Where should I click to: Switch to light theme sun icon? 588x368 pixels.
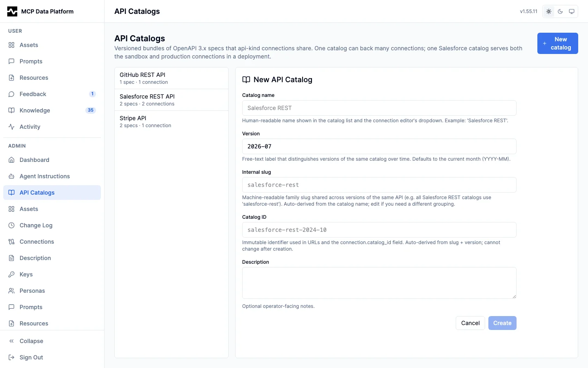point(549,11)
